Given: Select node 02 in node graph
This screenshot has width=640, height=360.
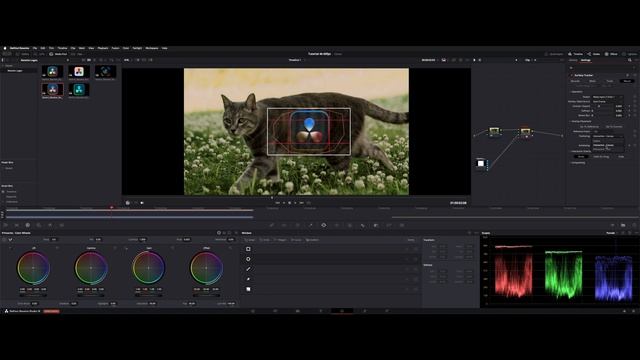Looking at the screenshot, I should pyautogui.click(x=525, y=132).
